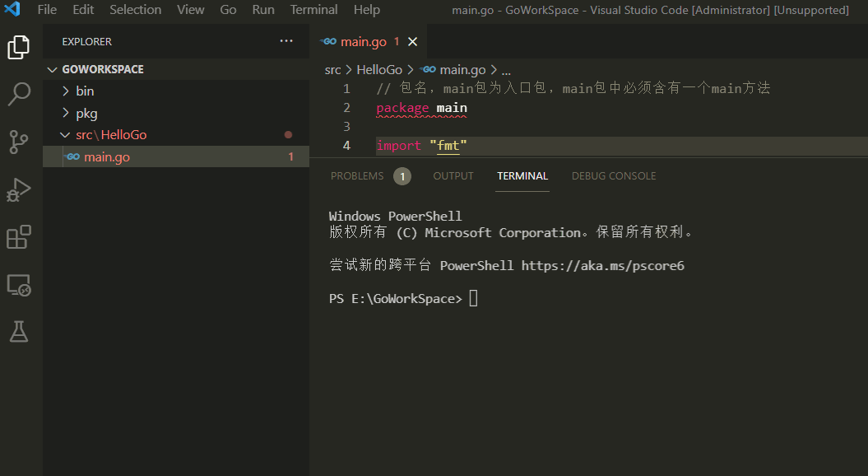Image resolution: width=868 pixels, height=476 pixels.
Task: Open the Terminal menu
Action: pyautogui.click(x=313, y=9)
